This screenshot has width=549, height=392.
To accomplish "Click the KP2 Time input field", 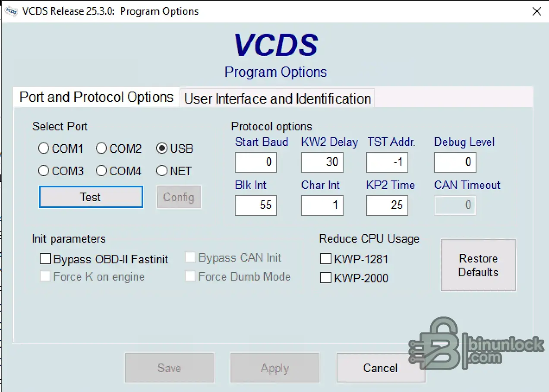I will point(387,205).
